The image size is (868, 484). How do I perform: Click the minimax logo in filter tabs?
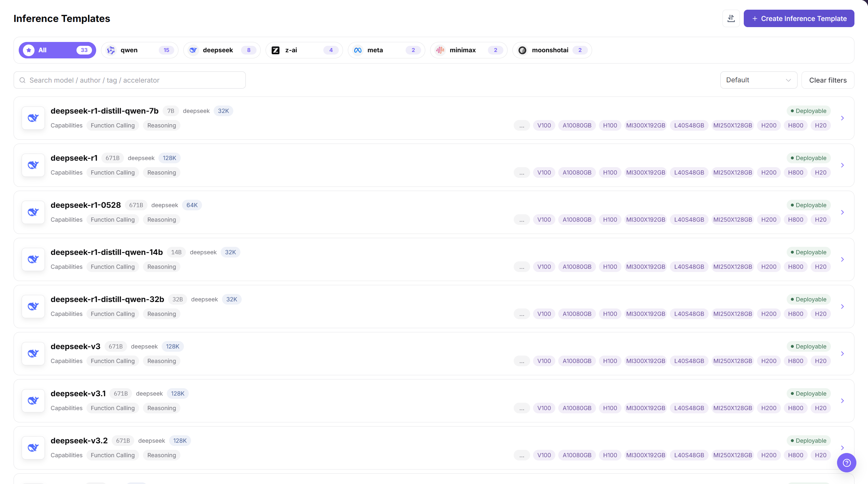point(440,50)
